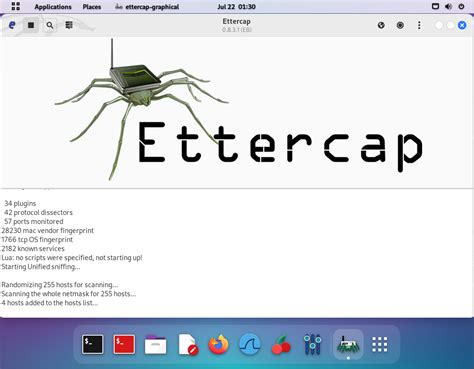Show all applications grid in dock
474x369 pixels.
[x=380, y=344]
